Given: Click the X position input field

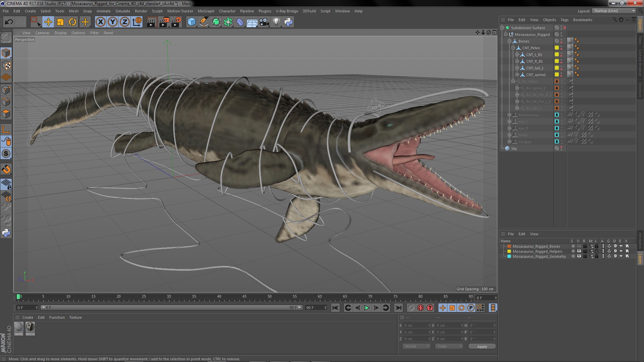Looking at the screenshot, I should click(x=415, y=325).
